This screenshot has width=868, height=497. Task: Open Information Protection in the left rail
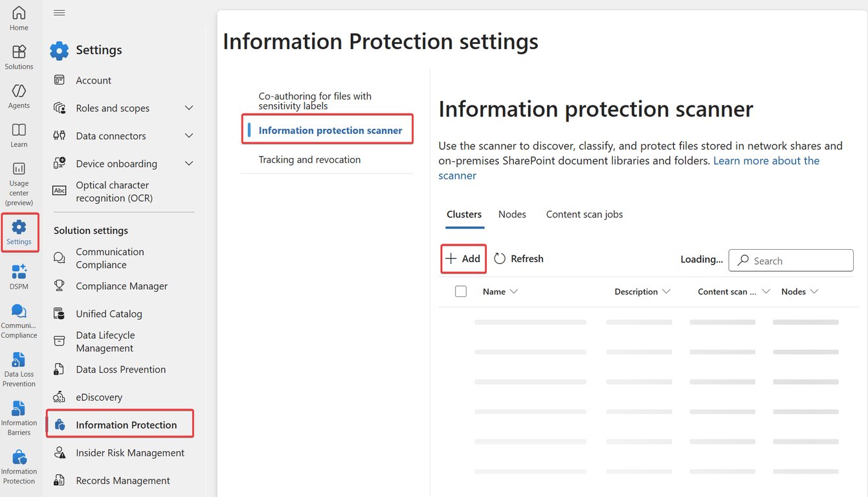19,467
